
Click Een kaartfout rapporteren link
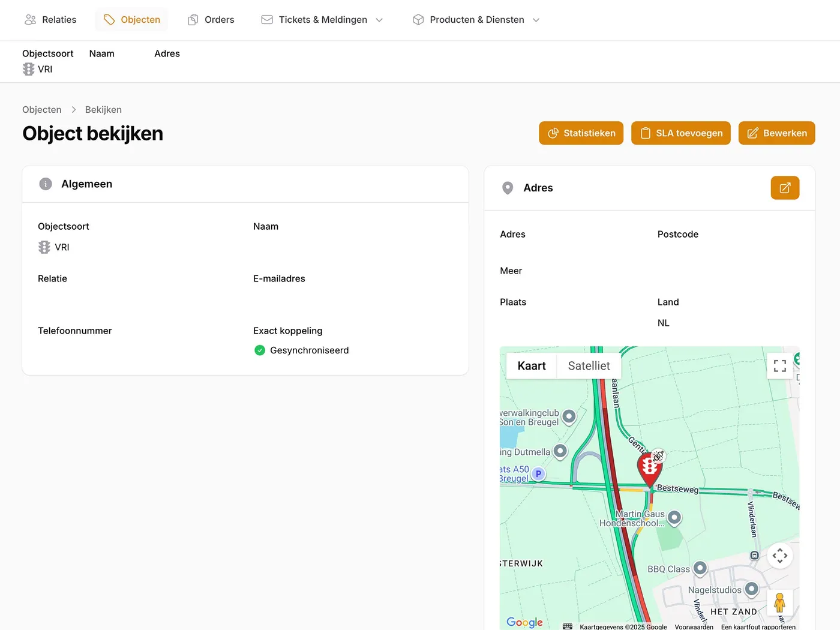(758, 627)
